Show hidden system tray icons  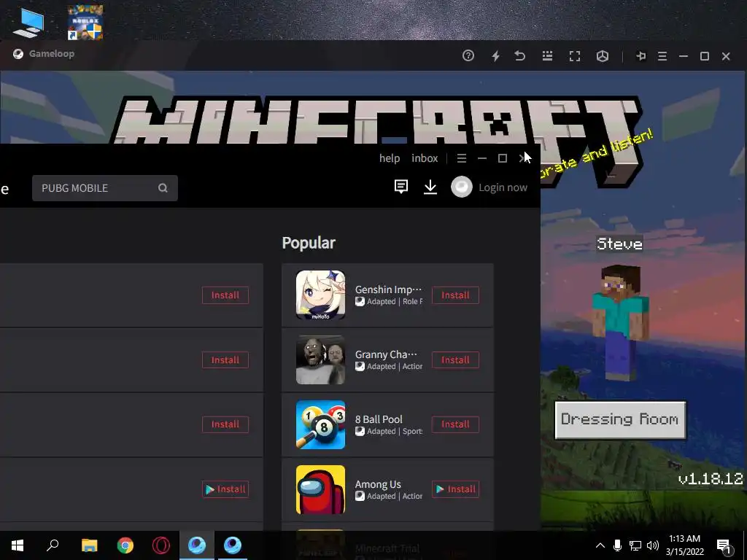(600, 545)
